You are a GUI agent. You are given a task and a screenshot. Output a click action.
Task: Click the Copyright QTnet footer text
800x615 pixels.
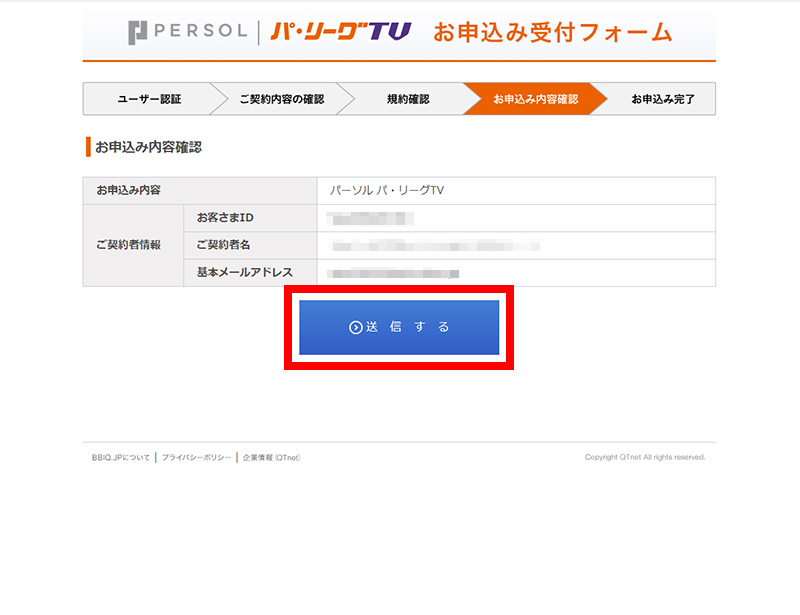(x=645, y=457)
